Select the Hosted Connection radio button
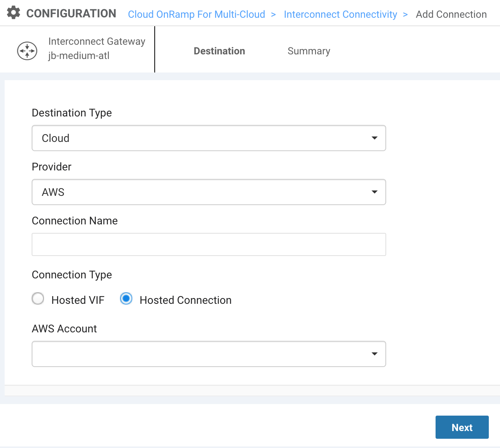 coord(126,298)
